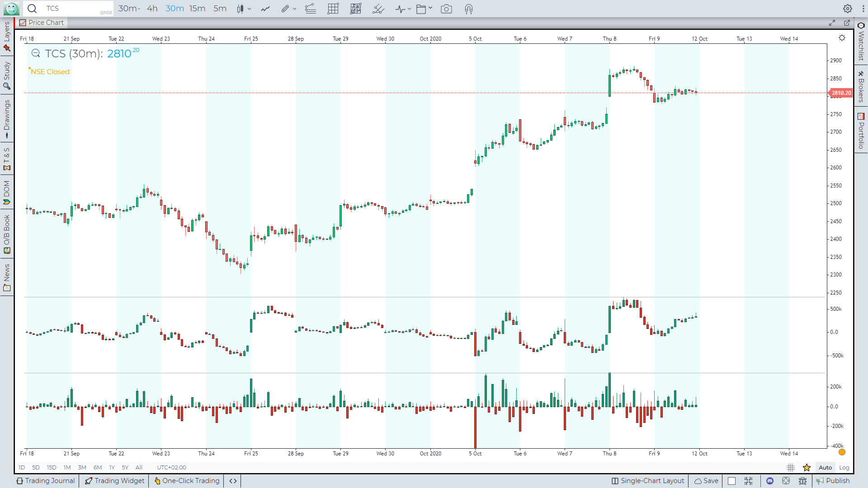Drag the price scale at 2810 level
This screenshot has height=488, width=868.
[841, 93]
